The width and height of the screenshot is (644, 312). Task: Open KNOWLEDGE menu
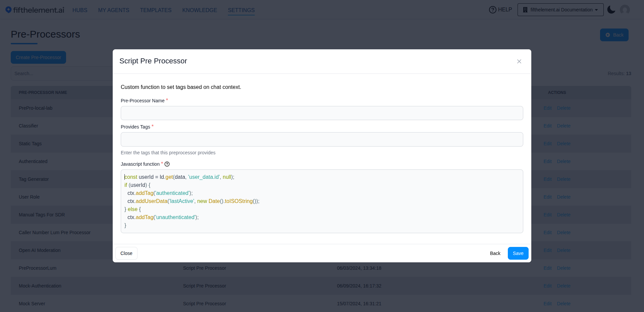(x=200, y=10)
